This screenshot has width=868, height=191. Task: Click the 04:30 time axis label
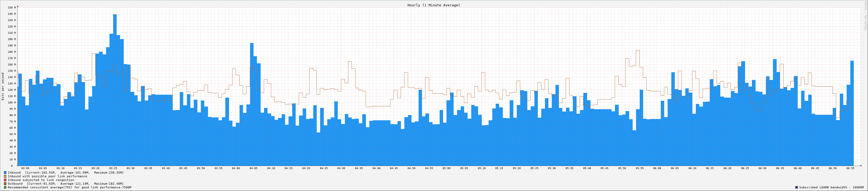[341, 168]
